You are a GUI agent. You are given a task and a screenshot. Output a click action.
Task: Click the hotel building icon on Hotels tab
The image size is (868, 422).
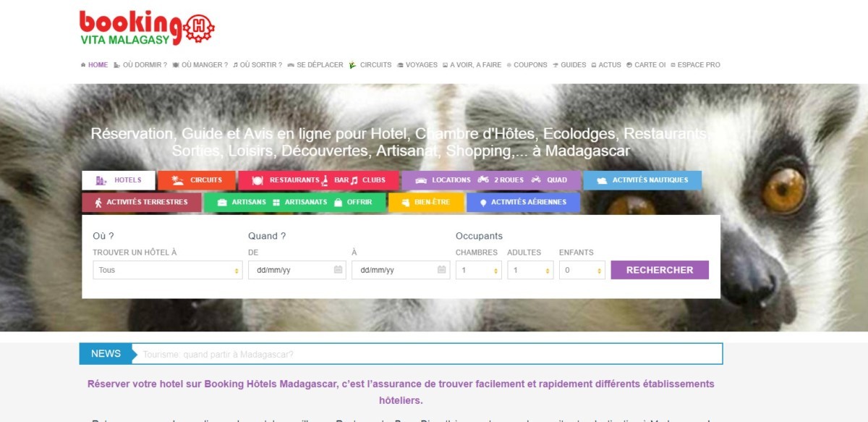(x=101, y=180)
